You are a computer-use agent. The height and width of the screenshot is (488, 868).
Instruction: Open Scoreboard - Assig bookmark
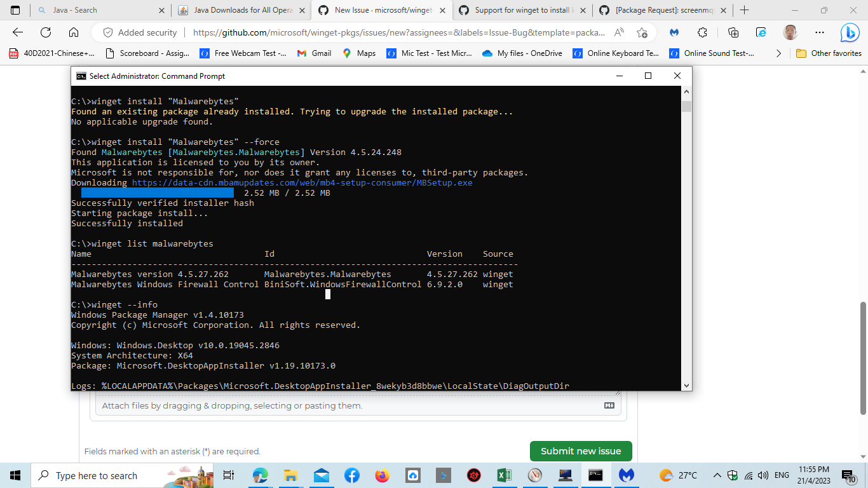pos(147,53)
